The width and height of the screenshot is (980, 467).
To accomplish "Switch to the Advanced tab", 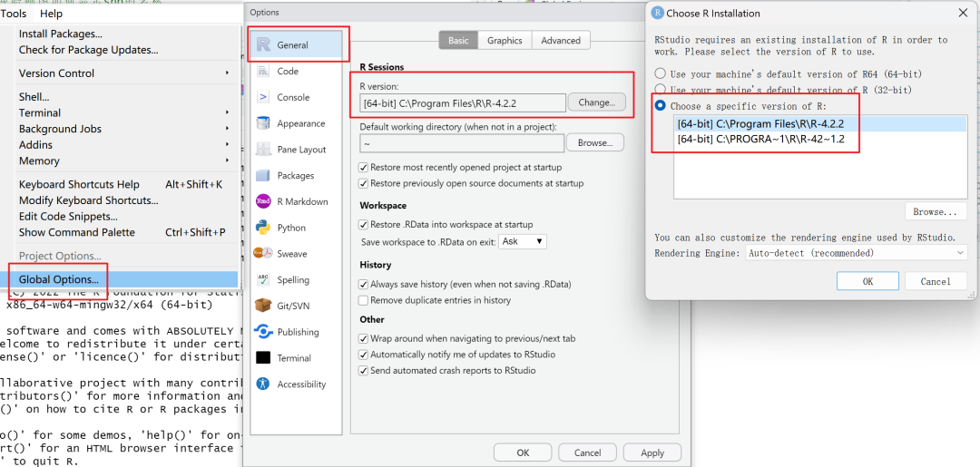I will (561, 40).
